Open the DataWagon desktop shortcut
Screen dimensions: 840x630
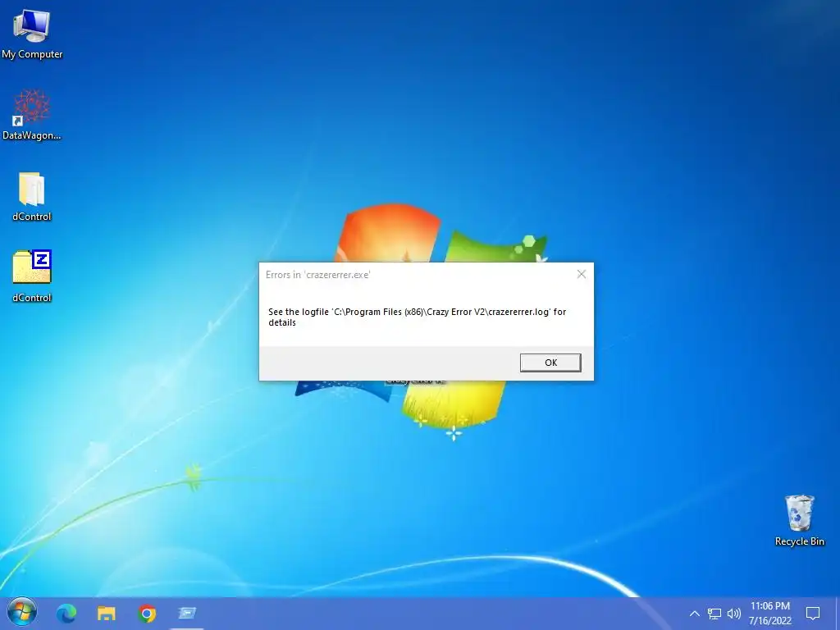[32, 115]
